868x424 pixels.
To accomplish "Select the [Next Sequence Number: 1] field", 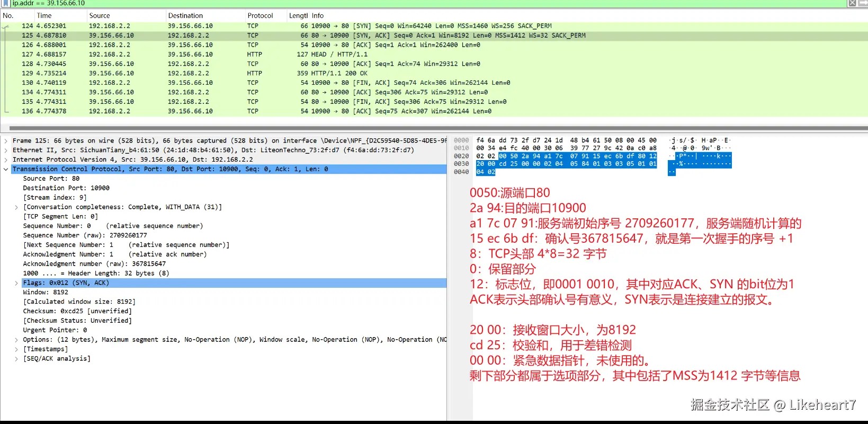I will click(x=126, y=245).
